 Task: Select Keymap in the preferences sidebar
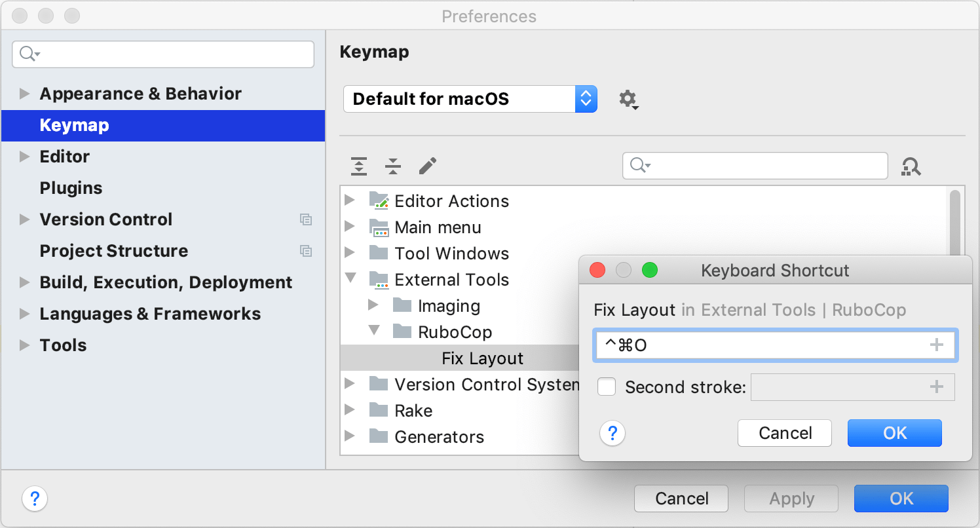(x=74, y=125)
